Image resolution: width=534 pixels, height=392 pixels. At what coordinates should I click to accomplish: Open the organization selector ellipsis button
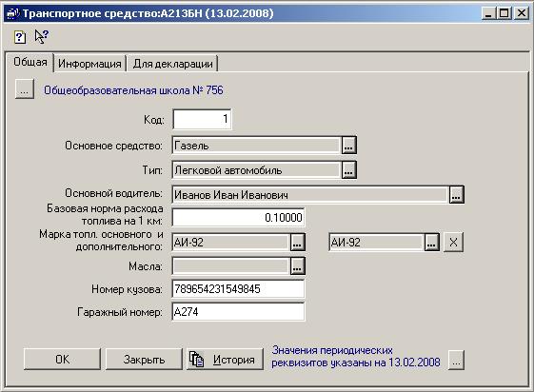24,89
